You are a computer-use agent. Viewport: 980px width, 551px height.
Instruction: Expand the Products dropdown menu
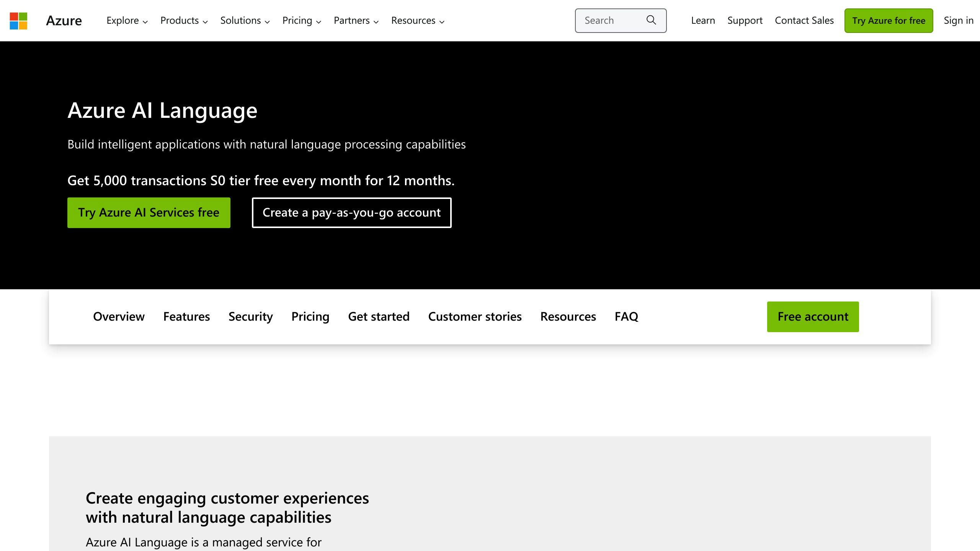(x=184, y=21)
